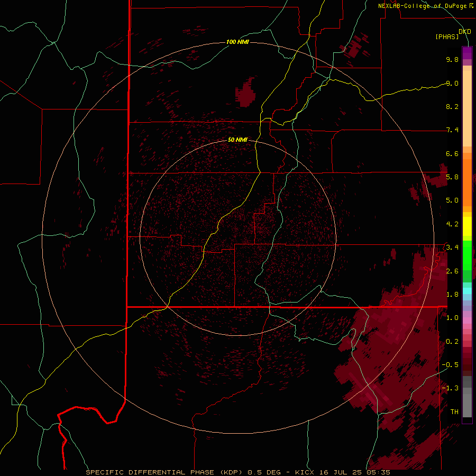Click the 4.2 legend value

pos(452,224)
